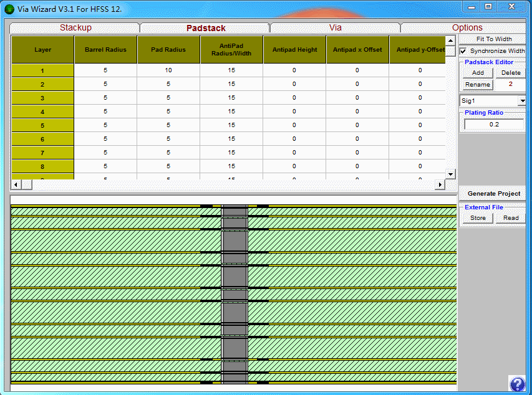This screenshot has height=395, width=532.
Task: Click the horizontal scrollbar left arrow
Action: coord(16,184)
